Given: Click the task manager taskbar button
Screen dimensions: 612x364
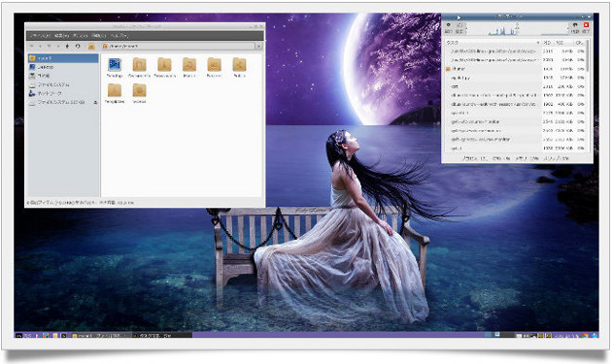Looking at the screenshot, I should point(161,335).
